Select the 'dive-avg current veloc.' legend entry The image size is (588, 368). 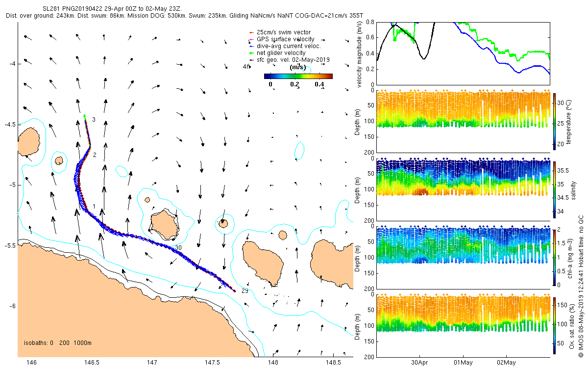(285, 46)
